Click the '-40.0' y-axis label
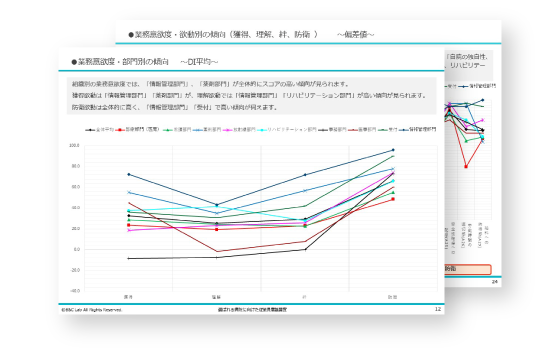Screen dimensions: 560x360 pos(75,291)
